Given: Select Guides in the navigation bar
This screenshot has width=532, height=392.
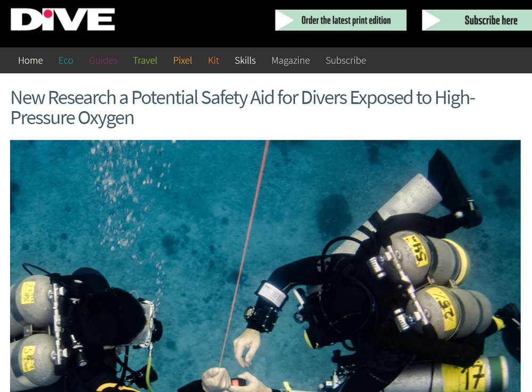Looking at the screenshot, I should tap(103, 60).
